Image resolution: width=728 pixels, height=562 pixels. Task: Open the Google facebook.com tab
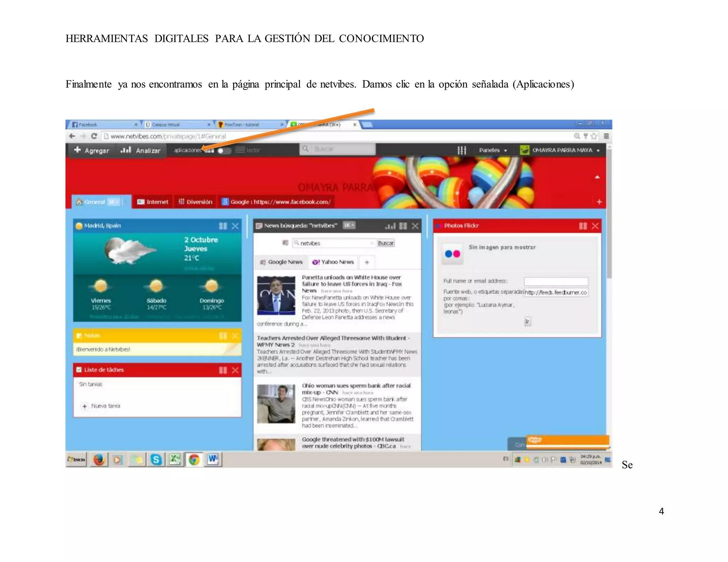pos(276,202)
